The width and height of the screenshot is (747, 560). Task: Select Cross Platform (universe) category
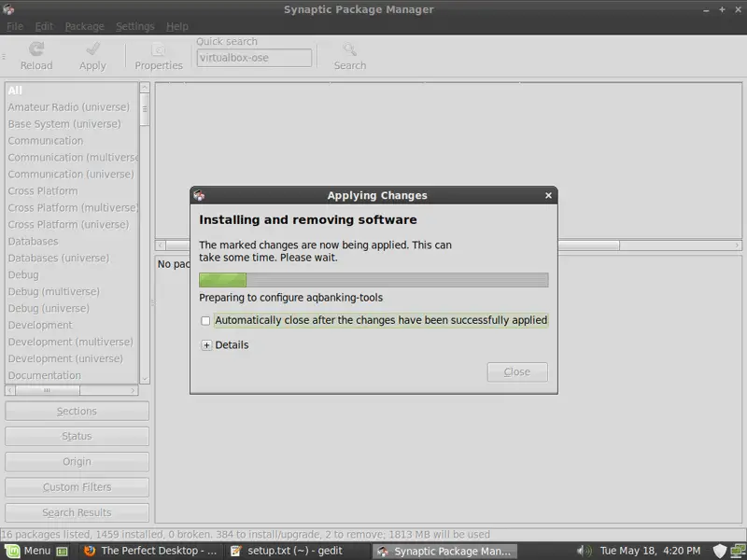click(x=72, y=224)
